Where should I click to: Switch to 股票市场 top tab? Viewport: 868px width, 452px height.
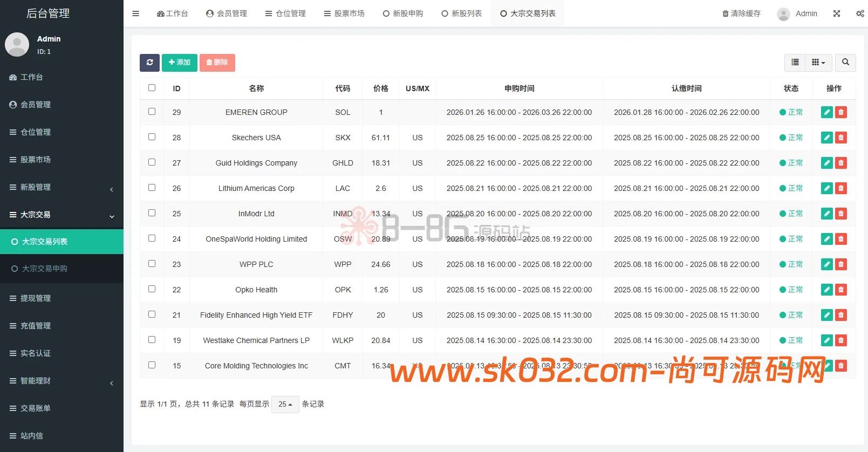344,13
